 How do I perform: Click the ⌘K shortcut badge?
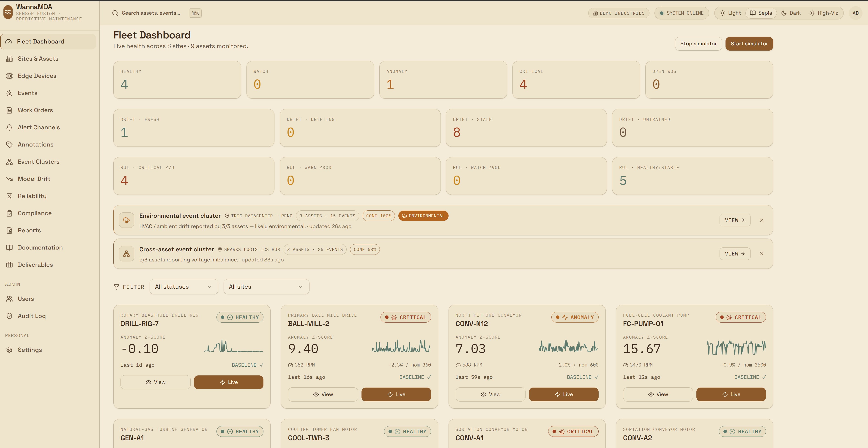point(195,13)
